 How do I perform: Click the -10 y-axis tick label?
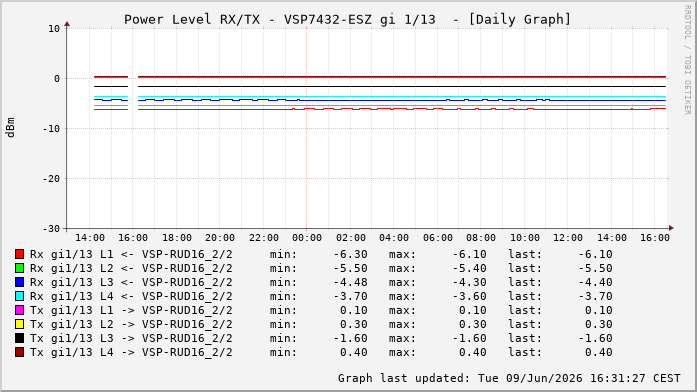(x=51, y=129)
